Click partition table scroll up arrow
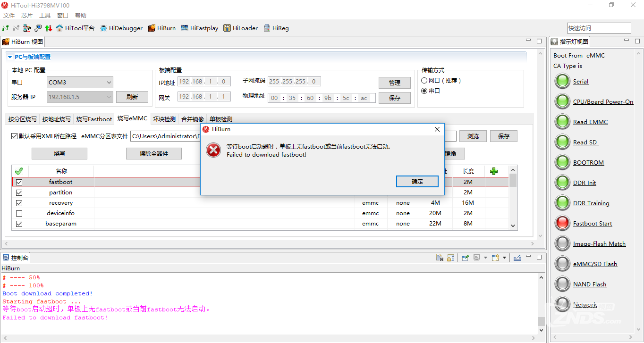 (513, 169)
